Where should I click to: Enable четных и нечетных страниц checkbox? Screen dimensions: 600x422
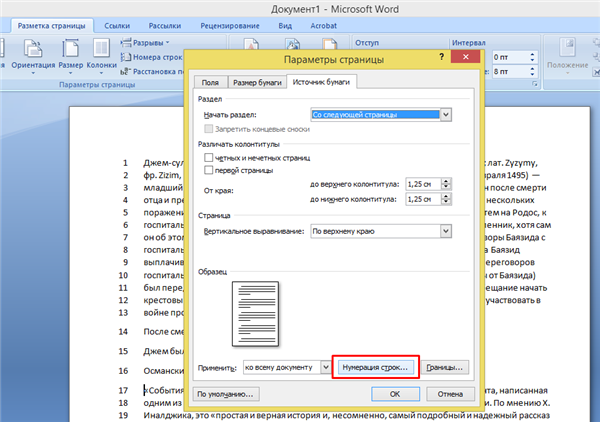[x=209, y=158]
